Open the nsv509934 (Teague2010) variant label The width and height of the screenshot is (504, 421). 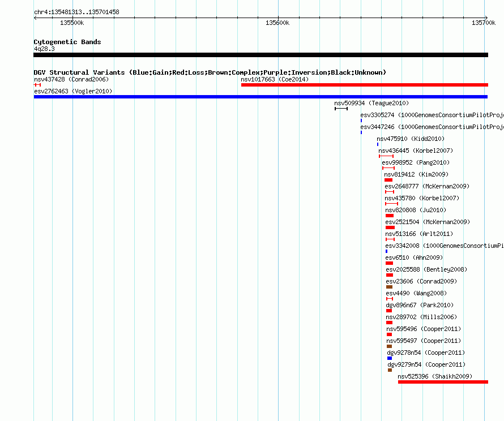(371, 103)
